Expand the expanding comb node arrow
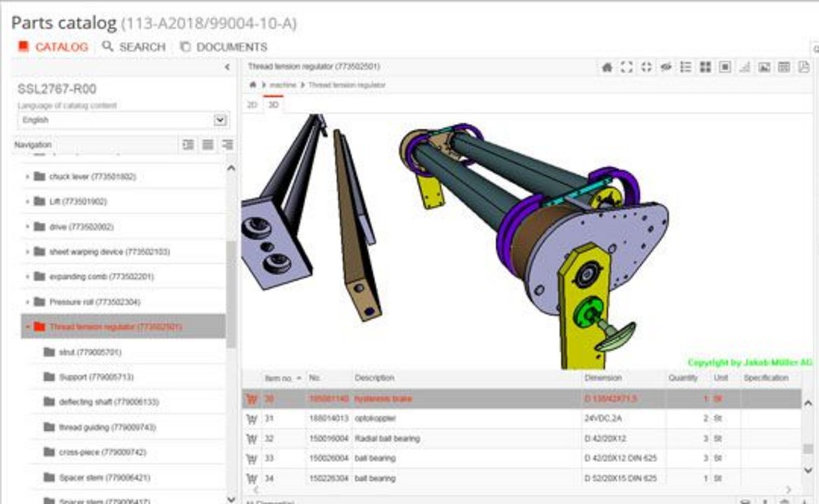The height and width of the screenshot is (504, 819). pos(27,276)
